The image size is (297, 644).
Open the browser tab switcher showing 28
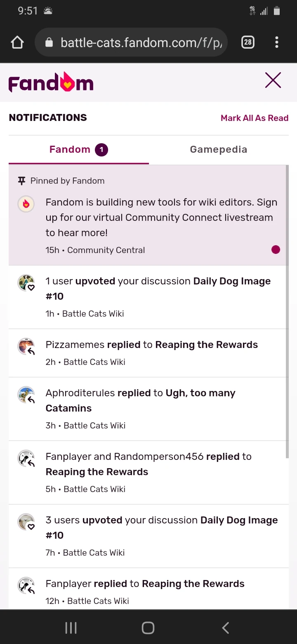247,43
